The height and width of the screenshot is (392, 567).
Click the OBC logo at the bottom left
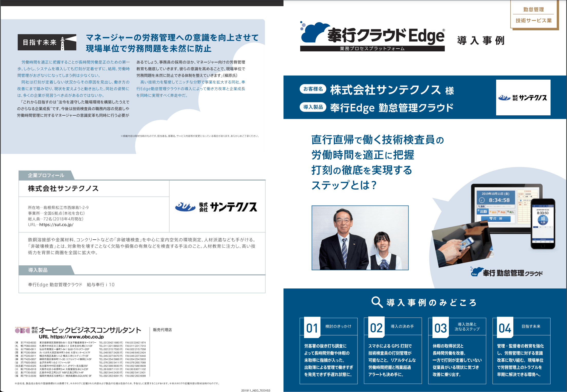point(23,330)
